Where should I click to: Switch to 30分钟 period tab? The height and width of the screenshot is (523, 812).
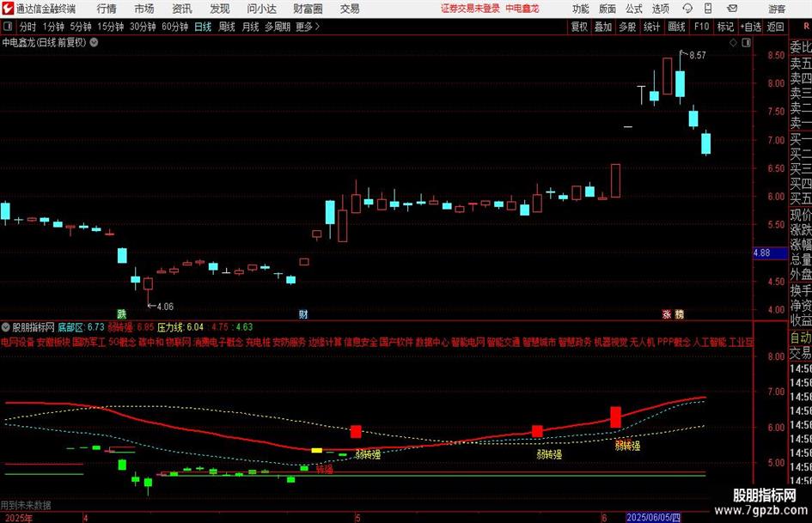tap(143, 27)
